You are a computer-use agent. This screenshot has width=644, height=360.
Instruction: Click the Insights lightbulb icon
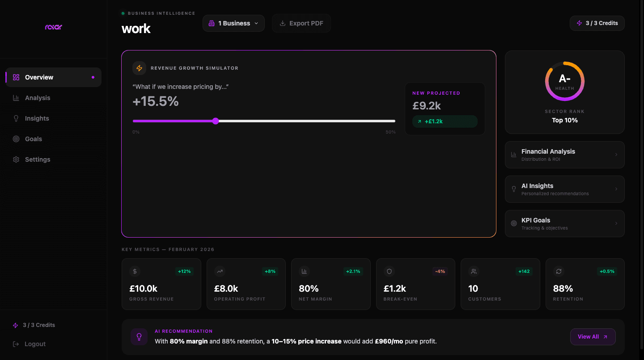coord(16,118)
